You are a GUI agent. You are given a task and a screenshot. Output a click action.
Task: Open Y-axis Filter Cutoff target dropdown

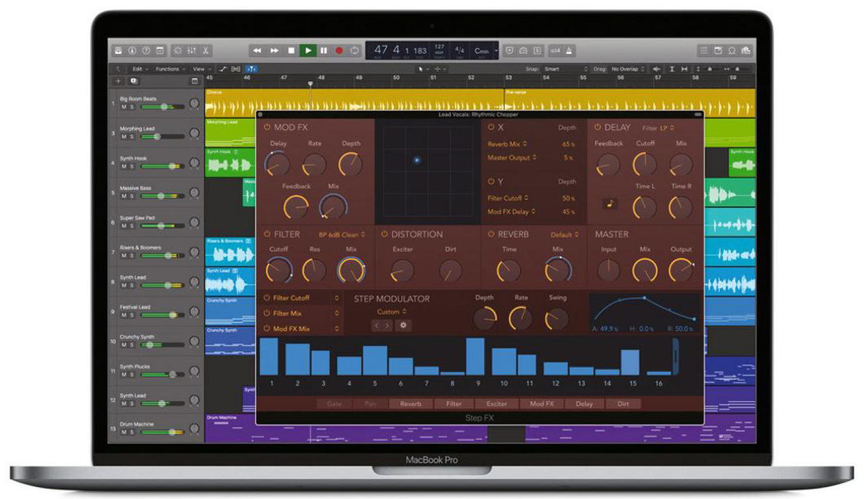(508, 198)
